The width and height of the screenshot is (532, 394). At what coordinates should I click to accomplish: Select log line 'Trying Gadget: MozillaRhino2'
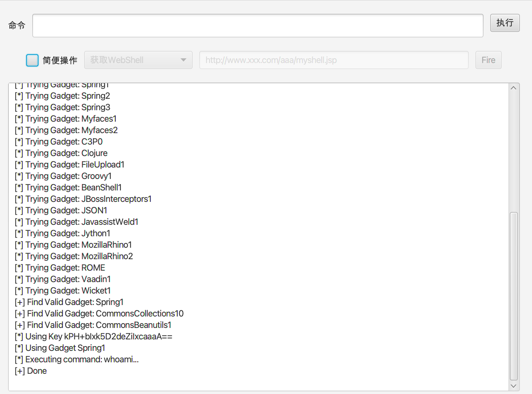pos(74,256)
